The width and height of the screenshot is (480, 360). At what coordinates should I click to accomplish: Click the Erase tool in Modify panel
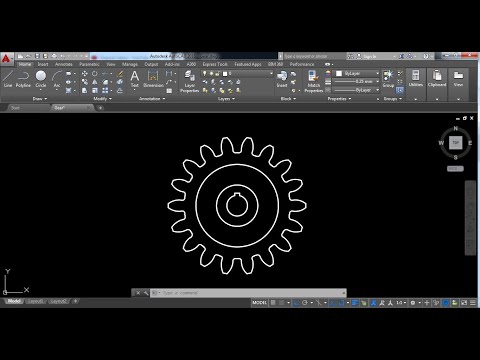point(120,73)
